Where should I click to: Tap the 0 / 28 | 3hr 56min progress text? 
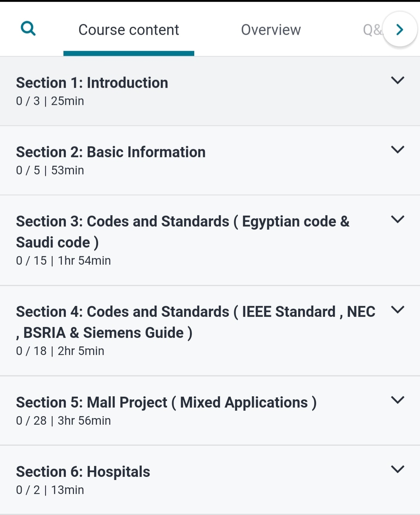coord(63,421)
